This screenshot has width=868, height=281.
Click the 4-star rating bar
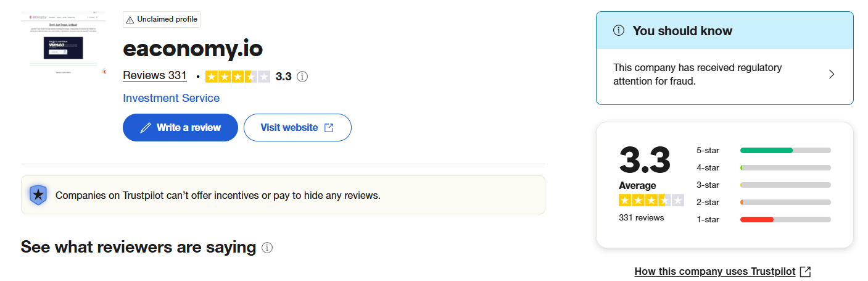[785, 167]
